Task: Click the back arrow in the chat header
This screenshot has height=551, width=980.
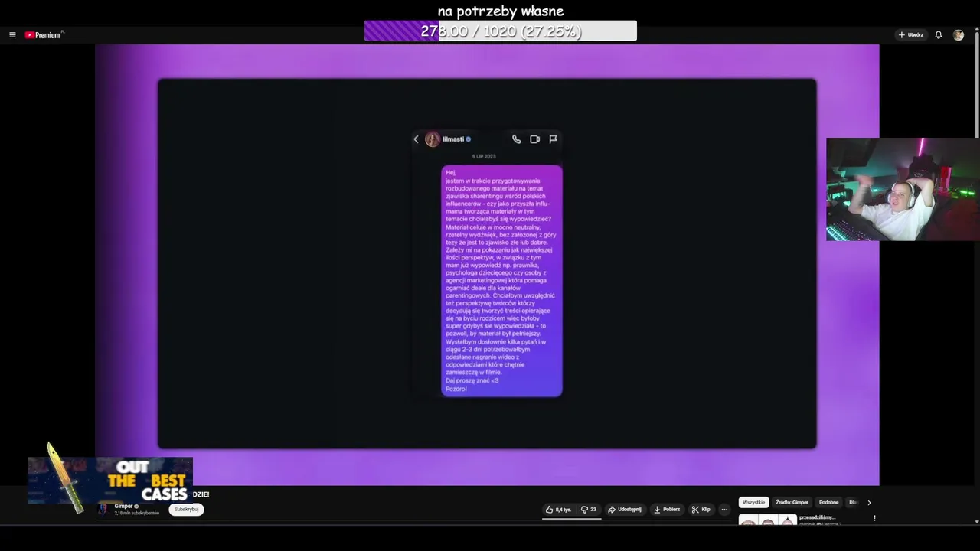Action: (x=416, y=139)
